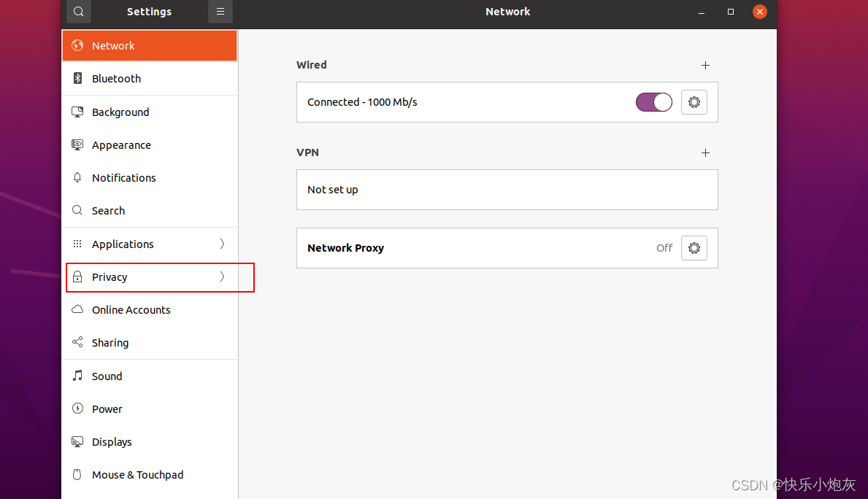Select Network in the sidebar
The image size is (868, 499).
[x=150, y=45]
